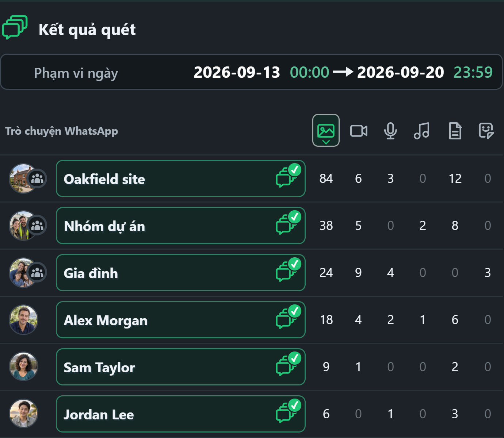Click the end time 23:59 value

tap(473, 72)
